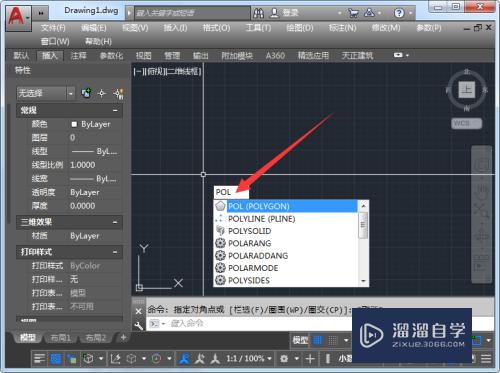This screenshot has height=373, width=500.
Task: Open the 绘图(D) menu
Action: click(300, 28)
